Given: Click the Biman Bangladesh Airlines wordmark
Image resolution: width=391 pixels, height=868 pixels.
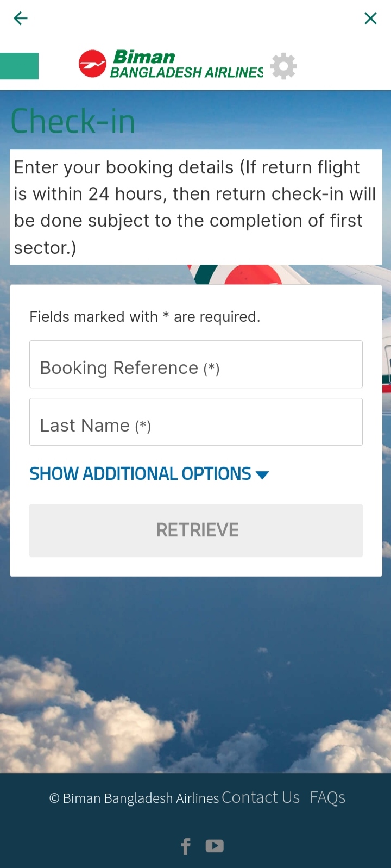Looking at the screenshot, I should pyautogui.click(x=186, y=64).
